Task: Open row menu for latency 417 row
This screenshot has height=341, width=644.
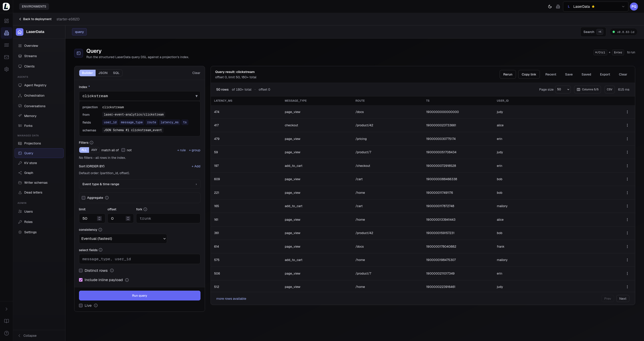Action: click(x=627, y=125)
